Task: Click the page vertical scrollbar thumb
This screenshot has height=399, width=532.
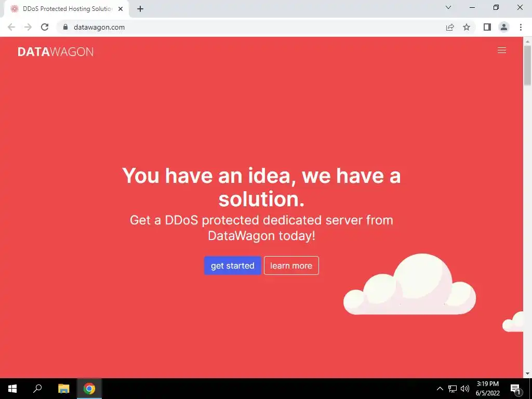Action: pyautogui.click(x=527, y=65)
